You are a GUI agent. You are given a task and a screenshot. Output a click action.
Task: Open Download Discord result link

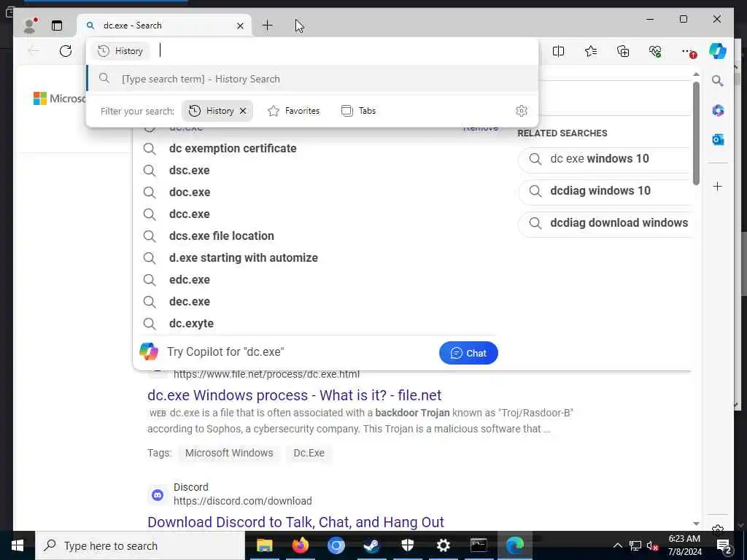[x=295, y=522]
